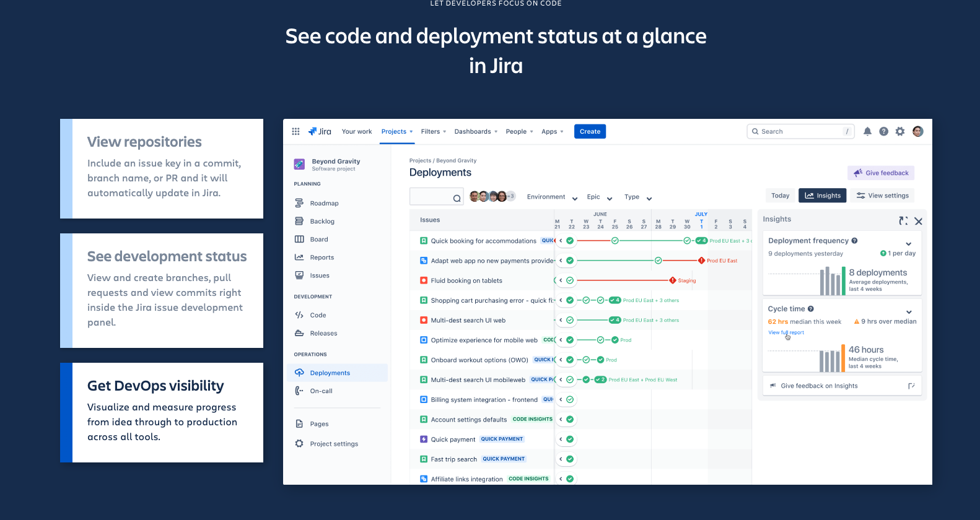The image size is (980, 520).
Task: Click the notifications bell icon
Action: point(867,131)
